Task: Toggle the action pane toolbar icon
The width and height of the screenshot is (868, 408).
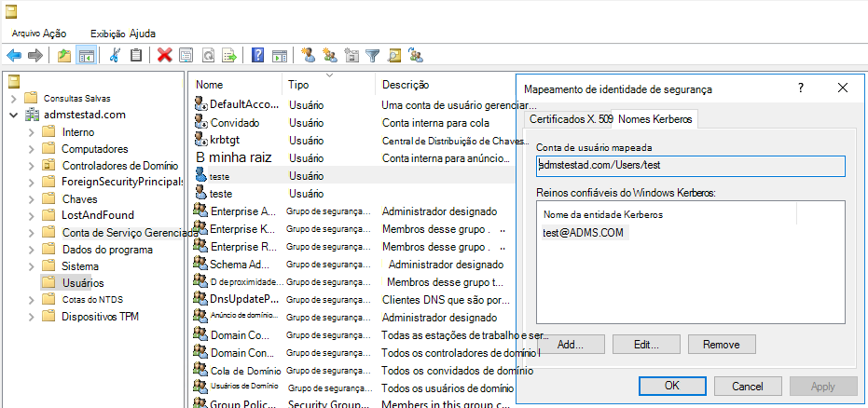Action: point(280,55)
